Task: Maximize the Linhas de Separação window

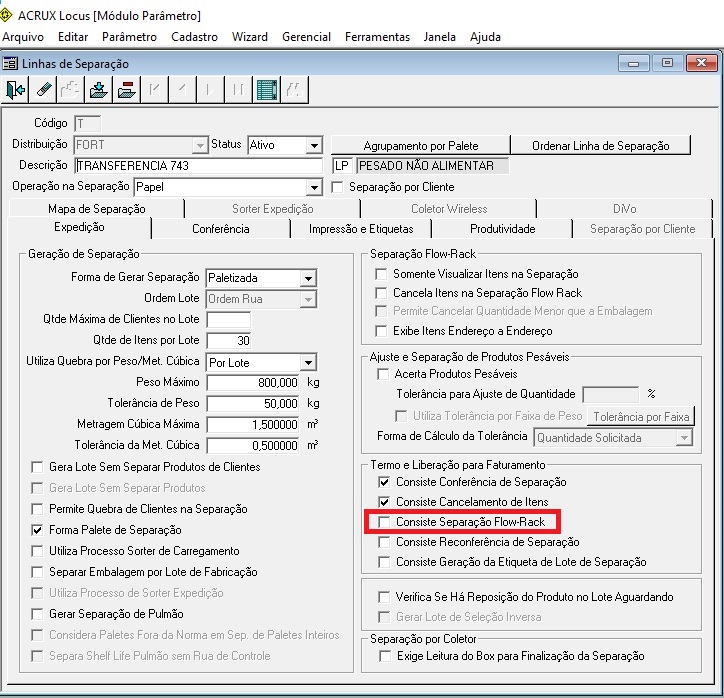Action: pyautogui.click(x=667, y=63)
